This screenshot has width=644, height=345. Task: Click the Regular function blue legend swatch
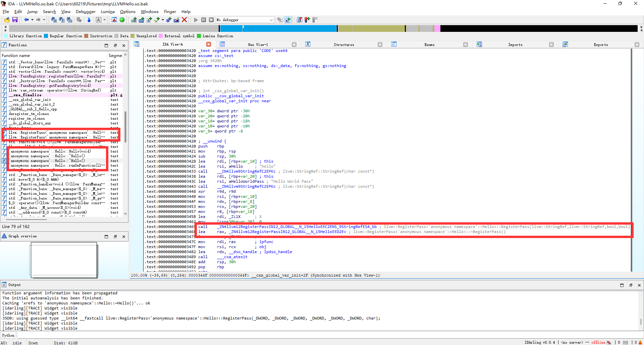(46, 36)
